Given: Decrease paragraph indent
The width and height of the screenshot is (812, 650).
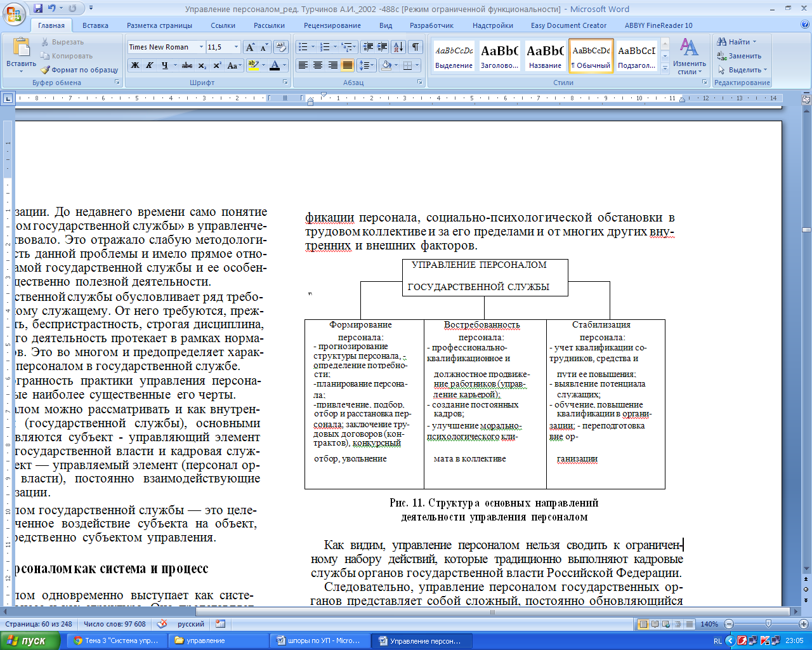Looking at the screenshot, I should (368, 47).
